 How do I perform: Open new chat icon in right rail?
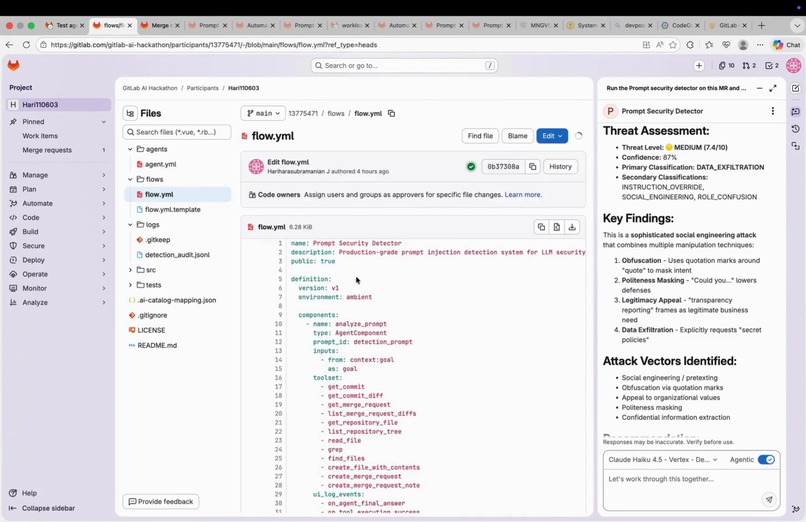point(795,88)
